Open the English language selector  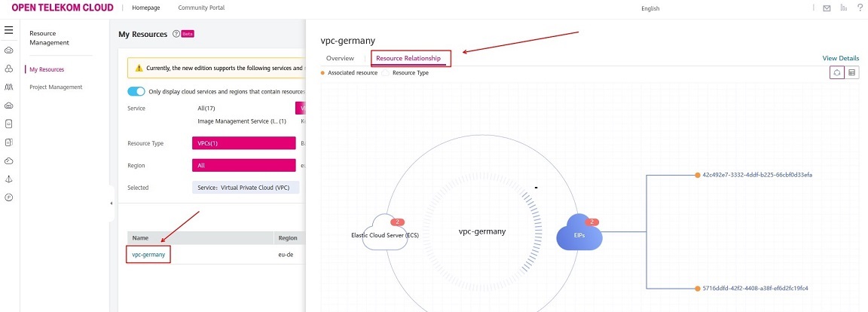(650, 8)
